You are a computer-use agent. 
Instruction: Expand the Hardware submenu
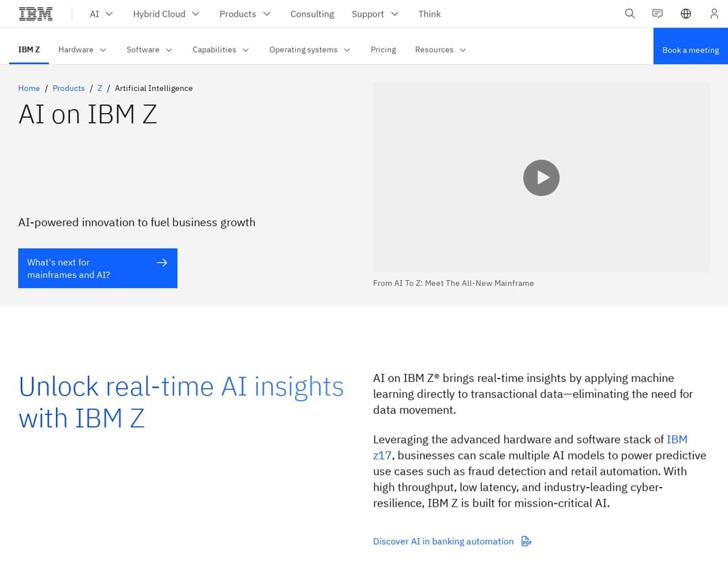click(x=82, y=50)
